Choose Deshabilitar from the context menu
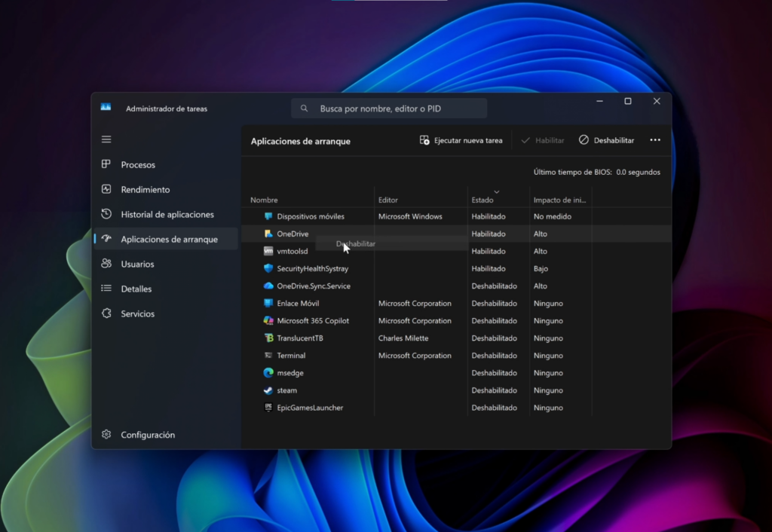Screen dimensions: 772x532 [x=354, y=243]
